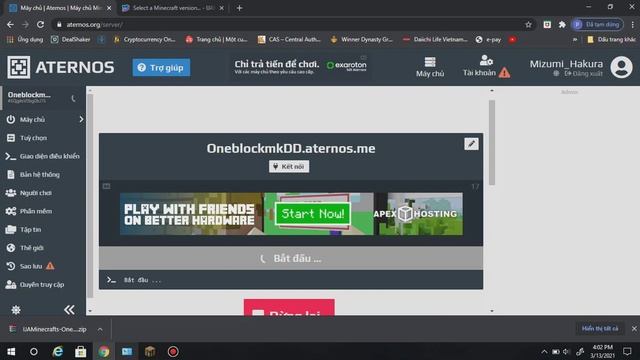Reload the current page
This screenshot has width=640, height=360.
[x=40, y=24]
